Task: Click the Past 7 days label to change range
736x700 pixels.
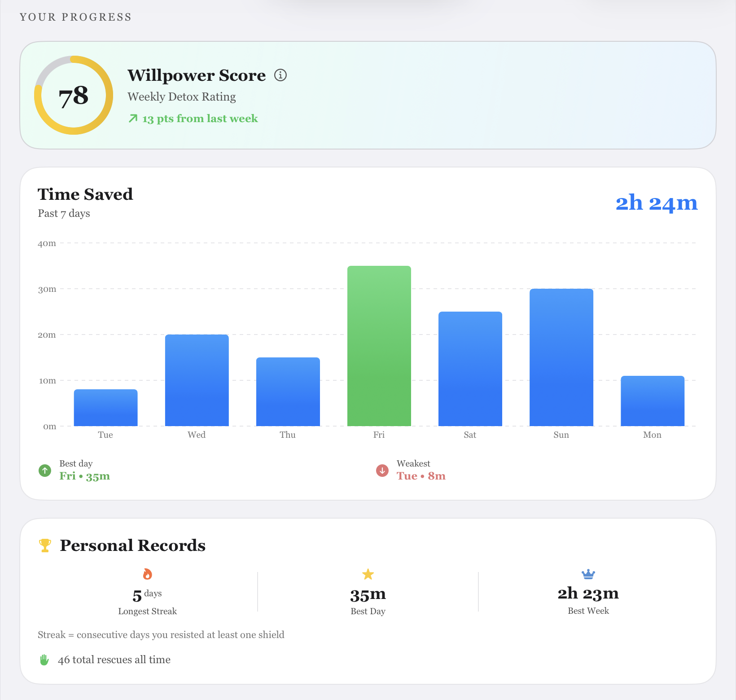Action: pos(63,213)
